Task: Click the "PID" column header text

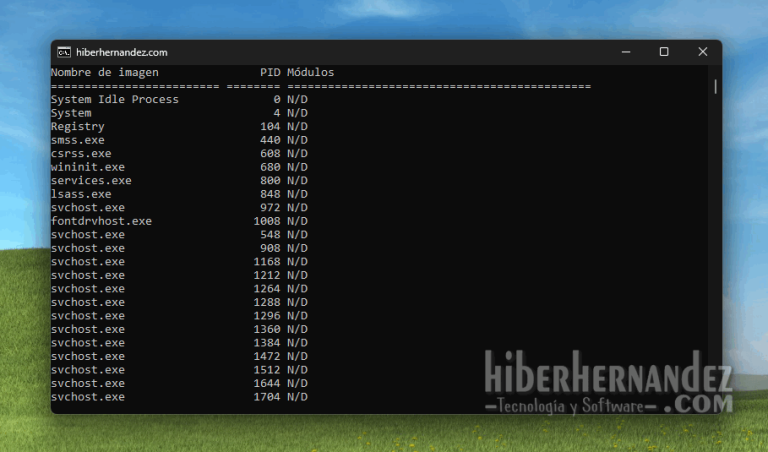Action: [270, 73]
